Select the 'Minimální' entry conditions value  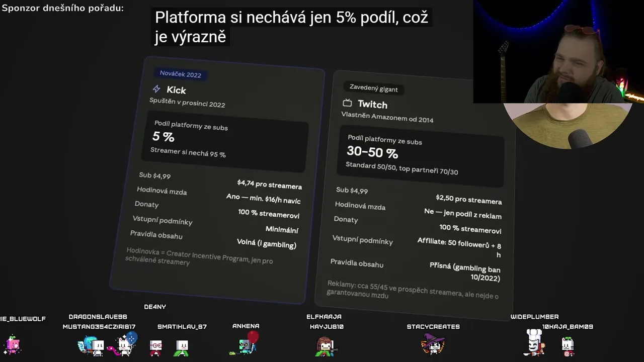click(x=282, y=229)
